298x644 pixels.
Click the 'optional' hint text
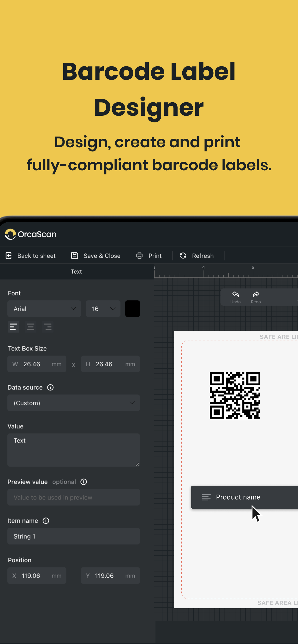pyautogui.click(x=64, y=482)
